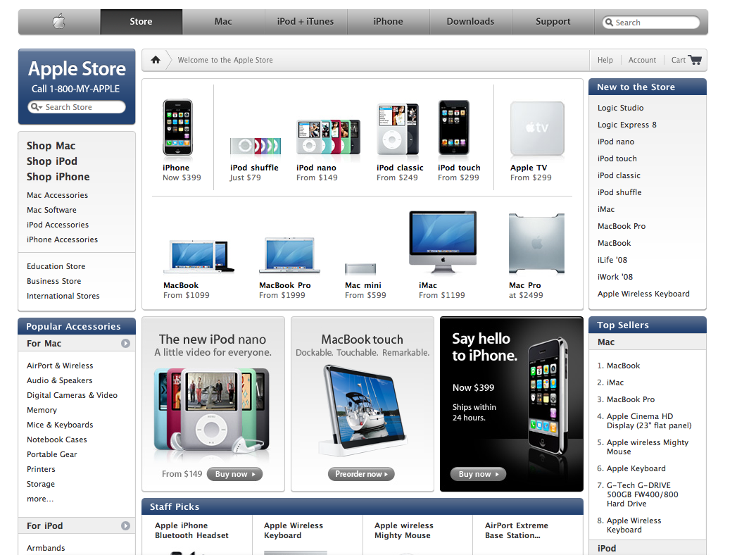Screen dimensions: 756x555
Task: Click the MacBook touch banner image
Action: coord(363,410)
